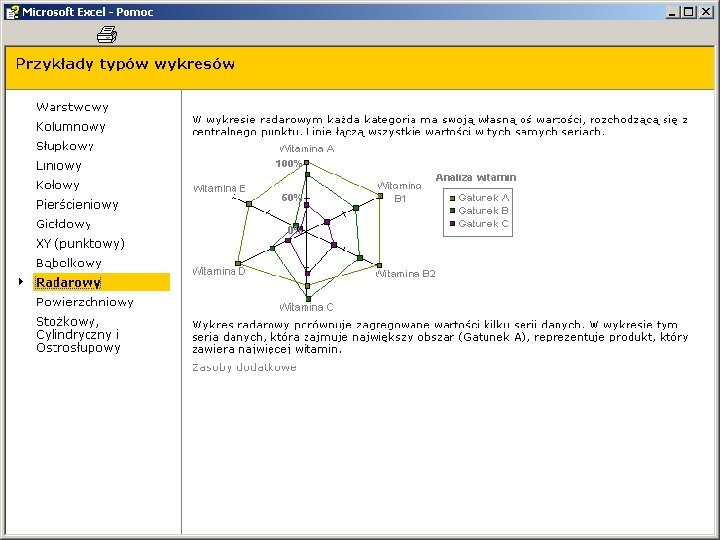Click the Witamina C axis label
The height and width of the screenshot is (540, 720).
tap(306, 307)
